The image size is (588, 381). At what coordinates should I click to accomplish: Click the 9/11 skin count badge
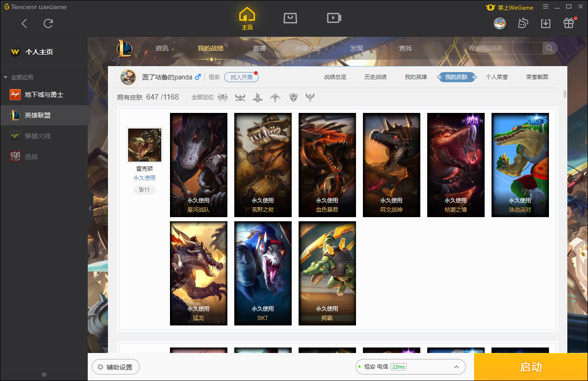click(x=144, y=190)
